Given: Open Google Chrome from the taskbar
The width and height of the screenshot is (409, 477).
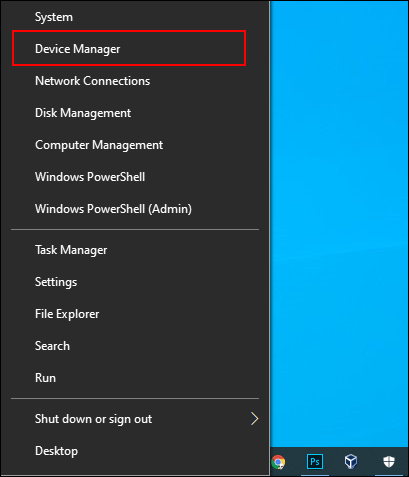Looking at the screenshot, I should tap(278, 462).
